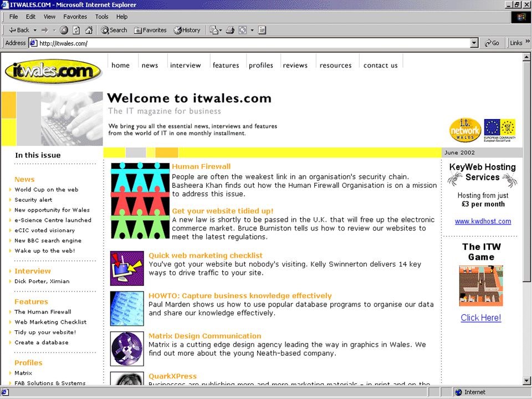
Task: Click the Go button beside the address bar
Action: point(492,43)
